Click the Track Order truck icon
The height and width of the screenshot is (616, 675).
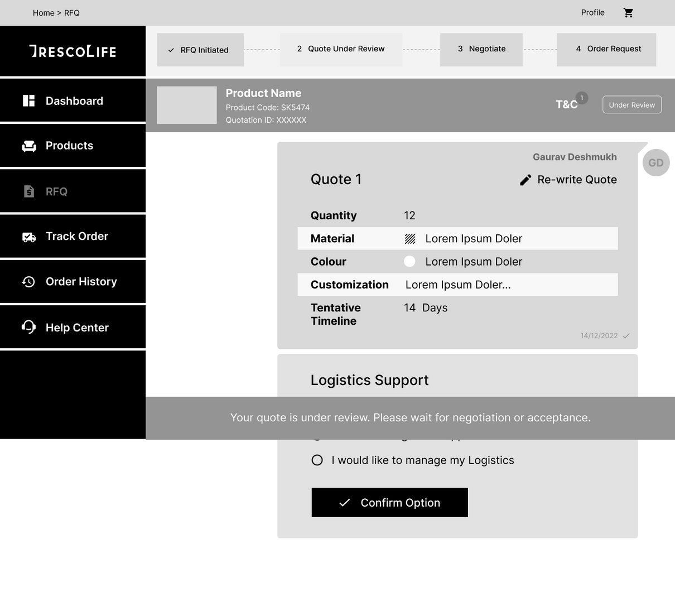29,237
